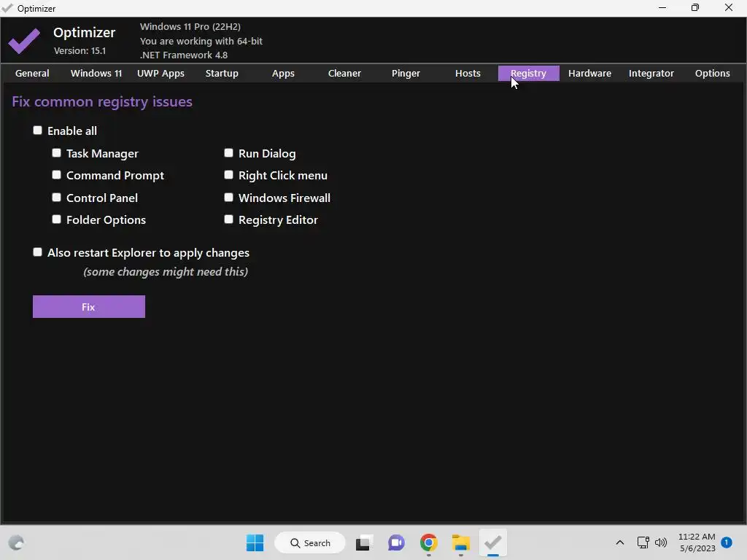This screenshot has width=747, height=560.
Task: Show hidden system tray icons
Action: coord(620,542)
